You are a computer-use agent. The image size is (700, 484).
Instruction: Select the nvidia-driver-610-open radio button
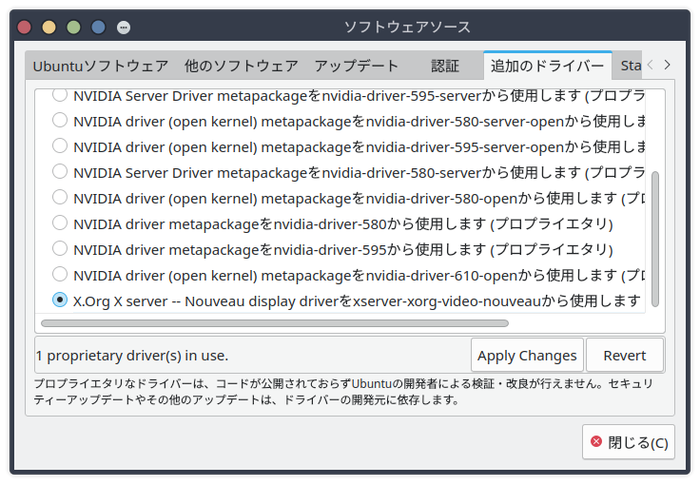tap(60, 274)
